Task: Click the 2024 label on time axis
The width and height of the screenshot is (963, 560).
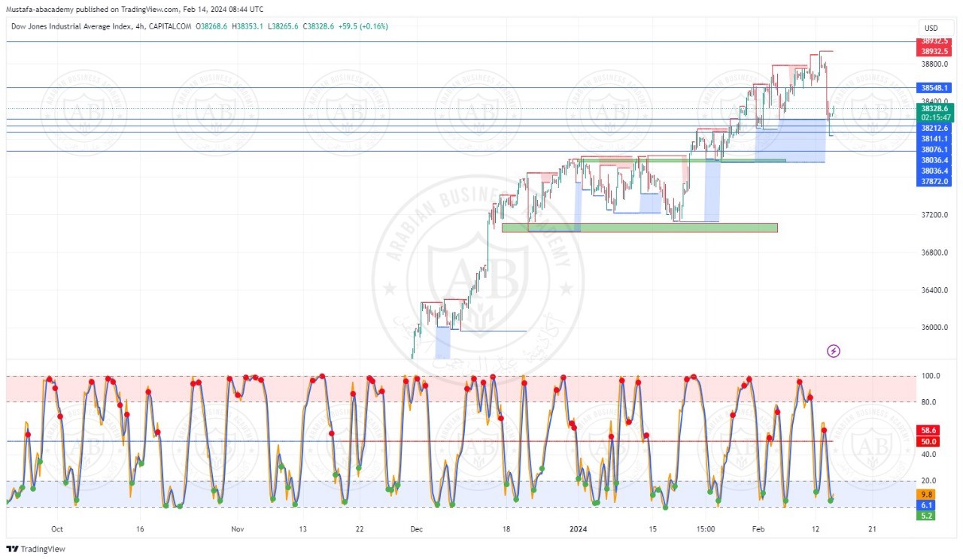Action: click(x=579, y=529)
